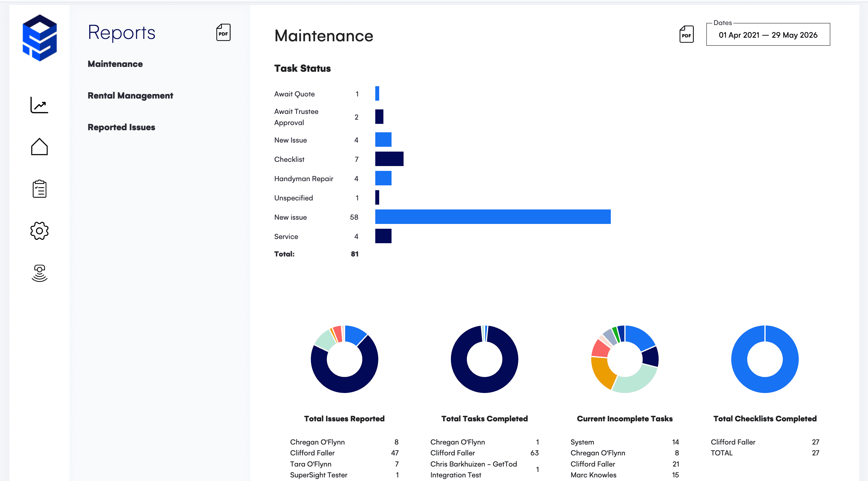The height and width of the screenshot is (481, 868).
Task: Click the 'Total Tasks Completed' chart title
Action: (x=485, y=419)
